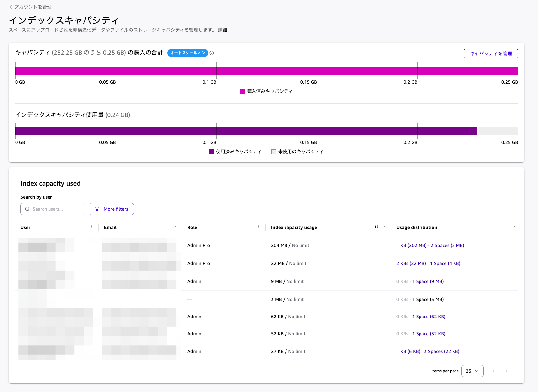Click the 3 MB / No limit cell
The height and width of the screenshot is (392, 538).
pyautogui.click(x=287, y=299)
